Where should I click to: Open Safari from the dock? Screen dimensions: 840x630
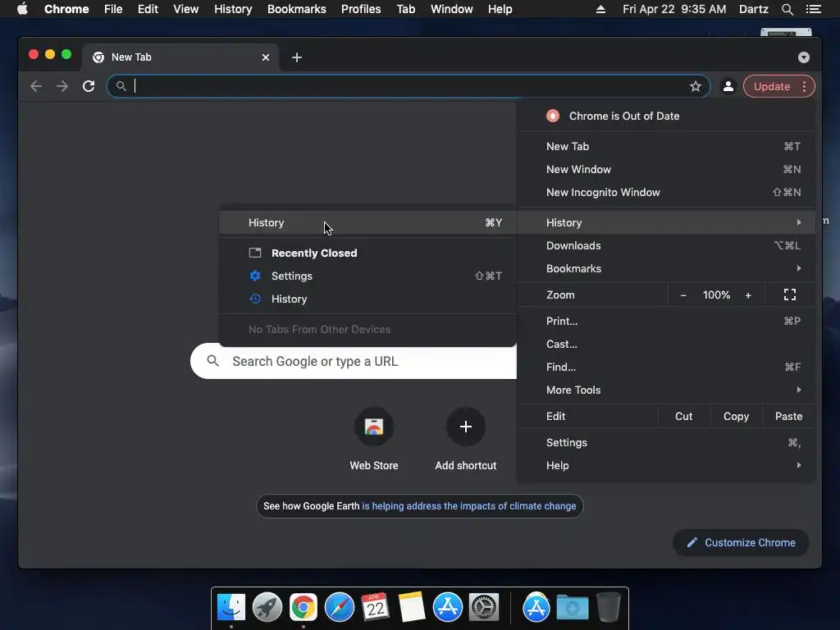(x=340, y=608)
